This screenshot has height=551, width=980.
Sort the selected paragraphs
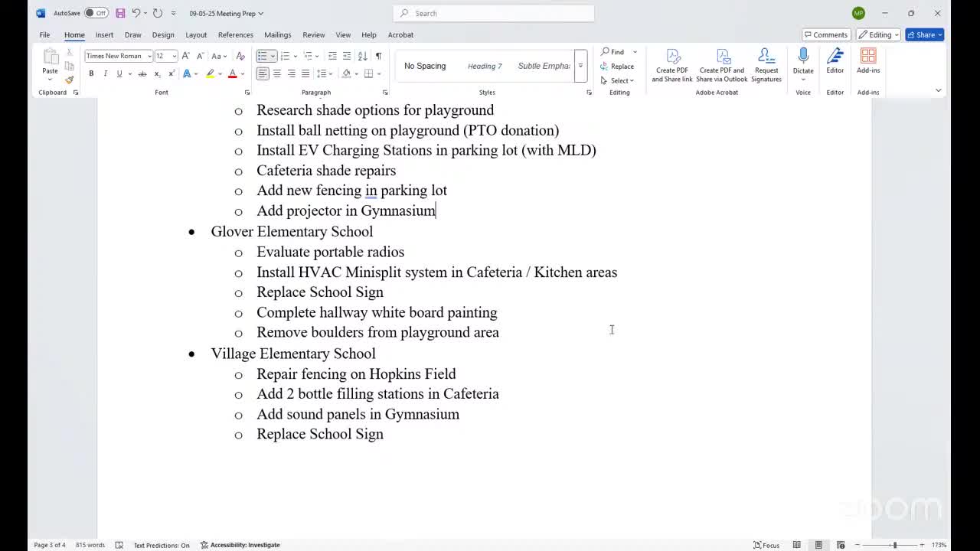pos(363,56)
